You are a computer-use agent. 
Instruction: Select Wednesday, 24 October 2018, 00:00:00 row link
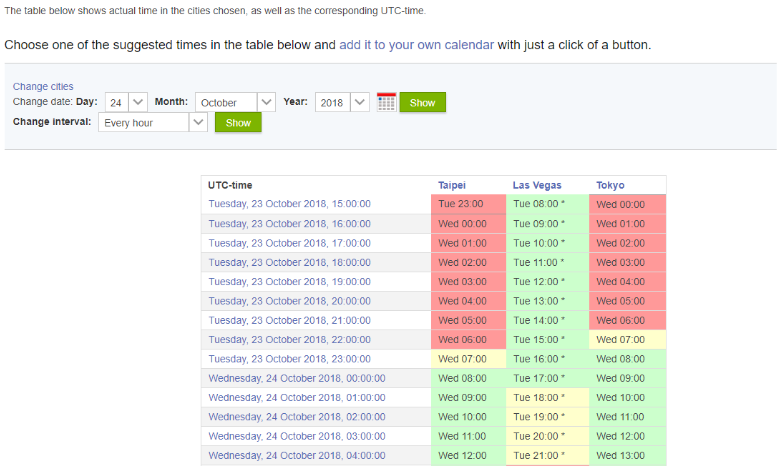[297, 378]
